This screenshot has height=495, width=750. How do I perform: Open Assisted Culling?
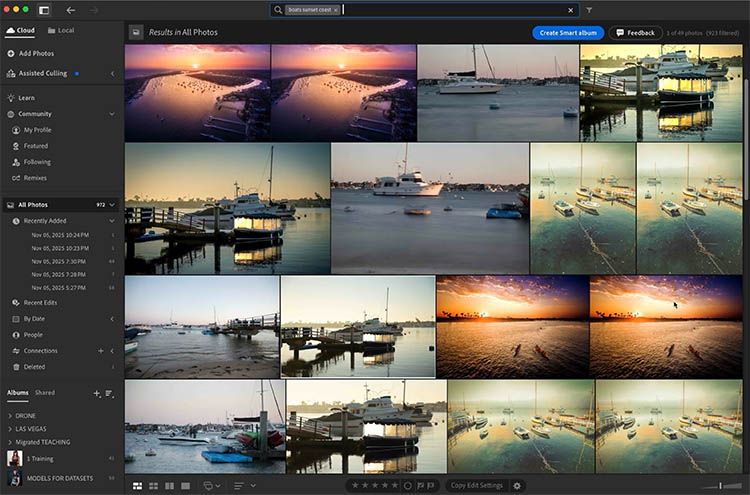tap(37, 73)
